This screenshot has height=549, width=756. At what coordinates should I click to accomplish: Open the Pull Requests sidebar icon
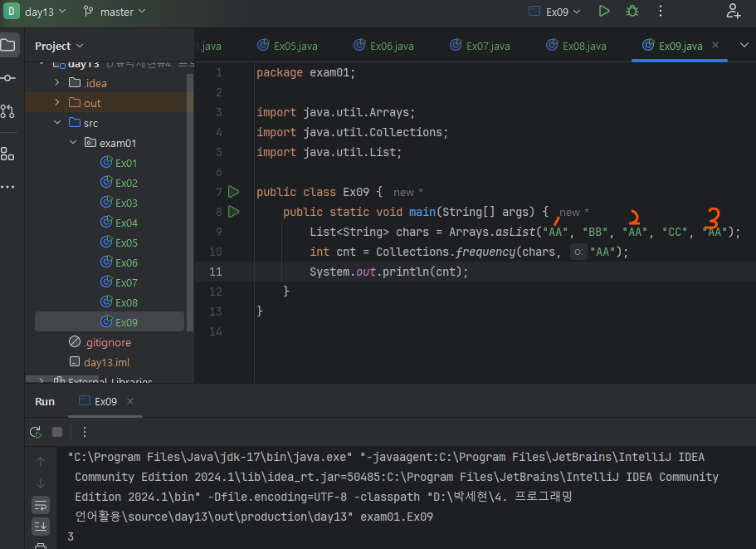coord(7,111)
